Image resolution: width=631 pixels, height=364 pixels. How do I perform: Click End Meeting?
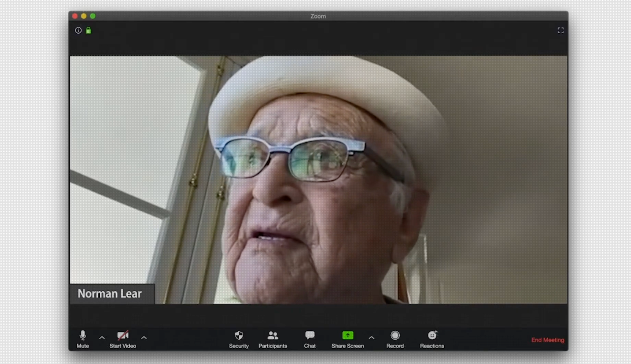point(548,340)
